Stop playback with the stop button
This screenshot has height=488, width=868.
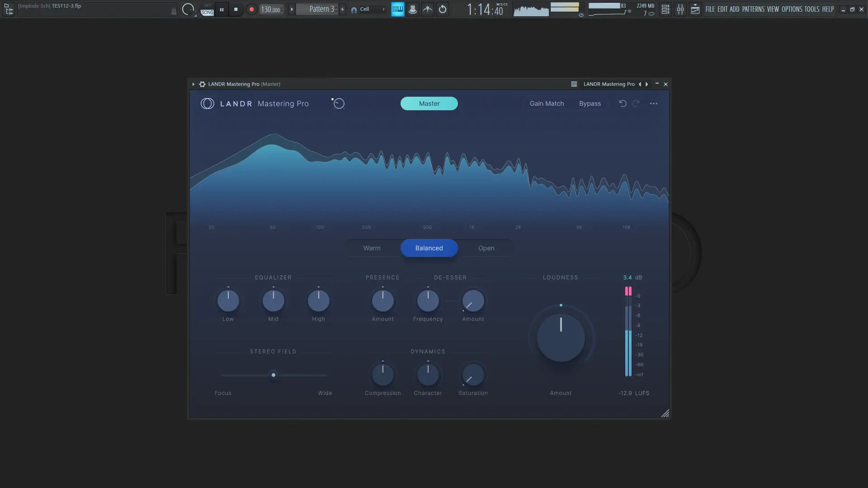pos(236,9)
